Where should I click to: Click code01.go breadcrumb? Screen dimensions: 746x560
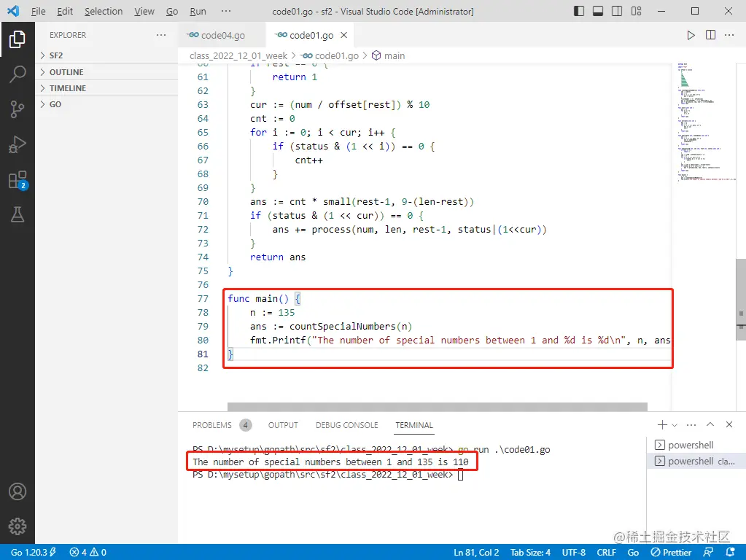point(331,55)
